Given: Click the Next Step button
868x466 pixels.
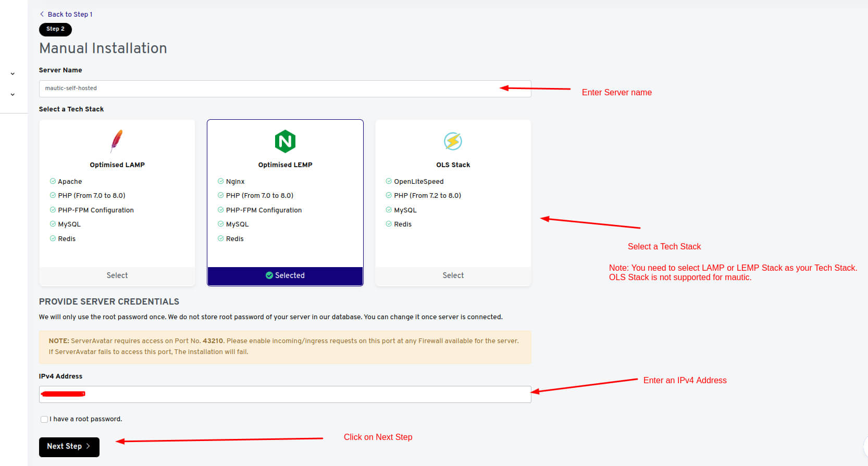Looking at the screenshot, I should pyautogui.click(x=69, y=447).
